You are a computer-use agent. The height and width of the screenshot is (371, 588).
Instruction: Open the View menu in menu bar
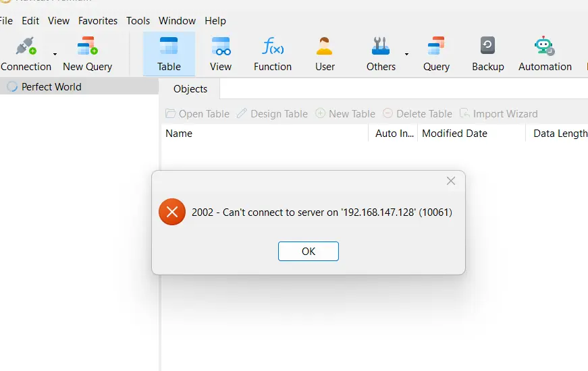(59, 21)
